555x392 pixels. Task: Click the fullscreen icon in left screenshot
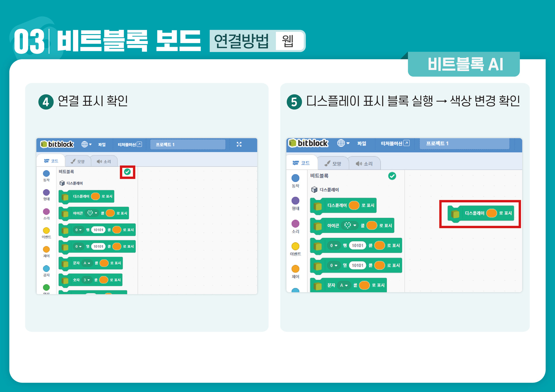click(x=239, y=144)
